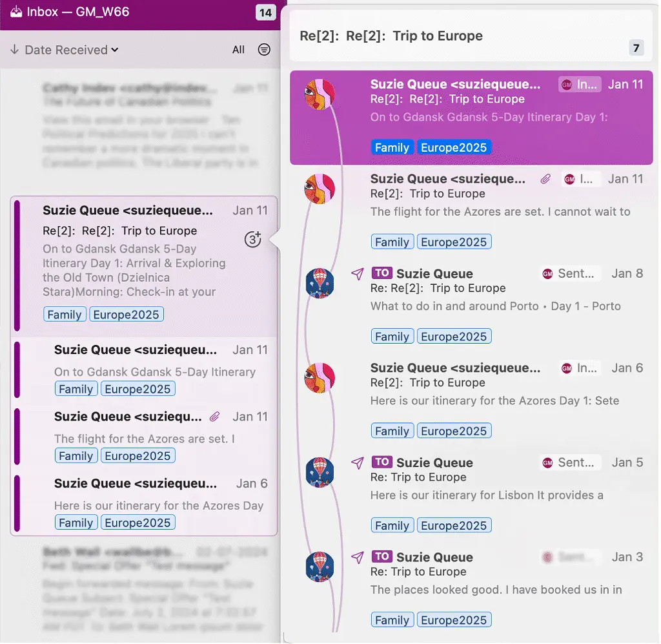Select the Jan 6 Suzie Queue email in the list
661x644 pixels.
pyautogui.click(x=142, y=504)
